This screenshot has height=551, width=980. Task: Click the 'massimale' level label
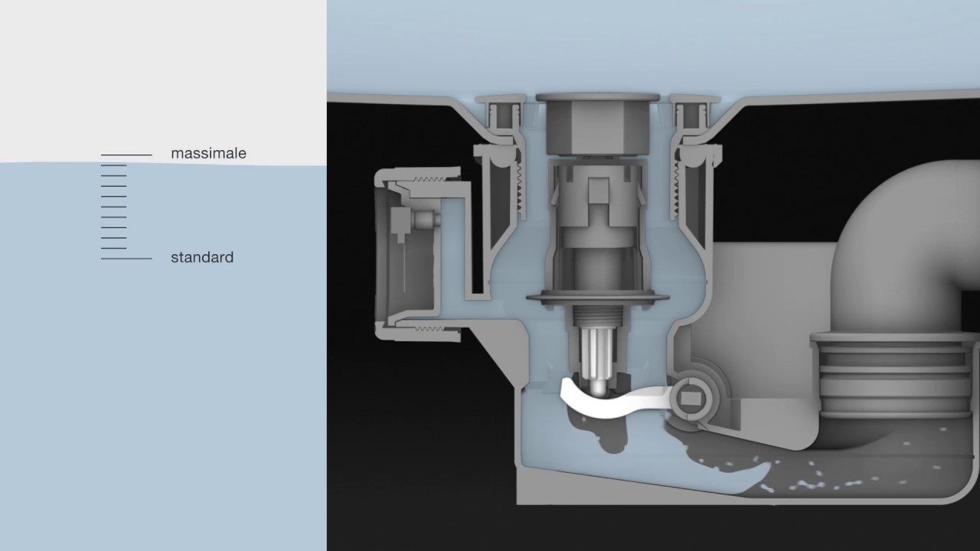point(208,153)
